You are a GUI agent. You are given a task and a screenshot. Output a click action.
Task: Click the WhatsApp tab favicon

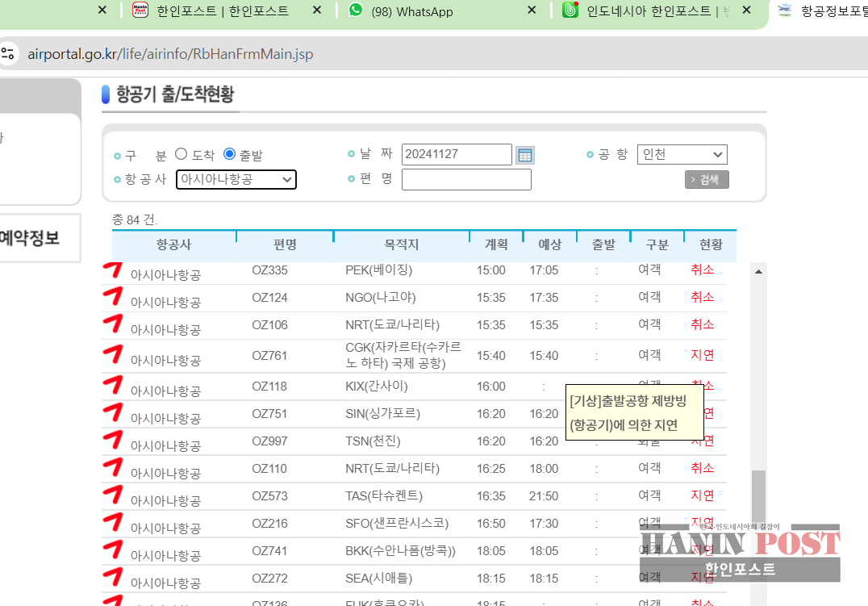356,10
